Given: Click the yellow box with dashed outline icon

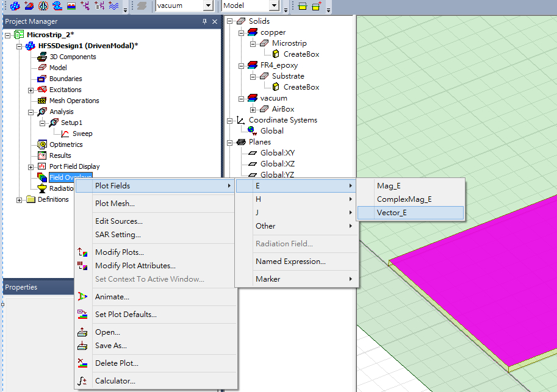Looking at the screenshot, I should [303, 5].
